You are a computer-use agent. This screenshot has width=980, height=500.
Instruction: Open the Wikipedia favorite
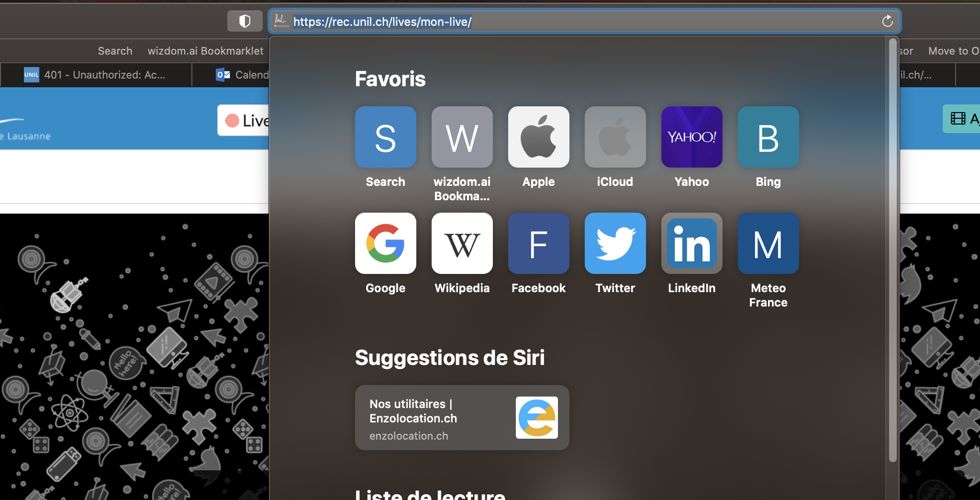coord(462,244)
